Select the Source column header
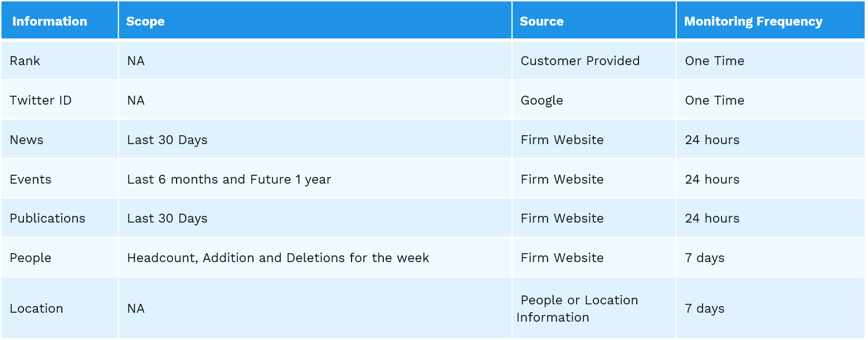This screenshot has width=868, height=340. 542,22
